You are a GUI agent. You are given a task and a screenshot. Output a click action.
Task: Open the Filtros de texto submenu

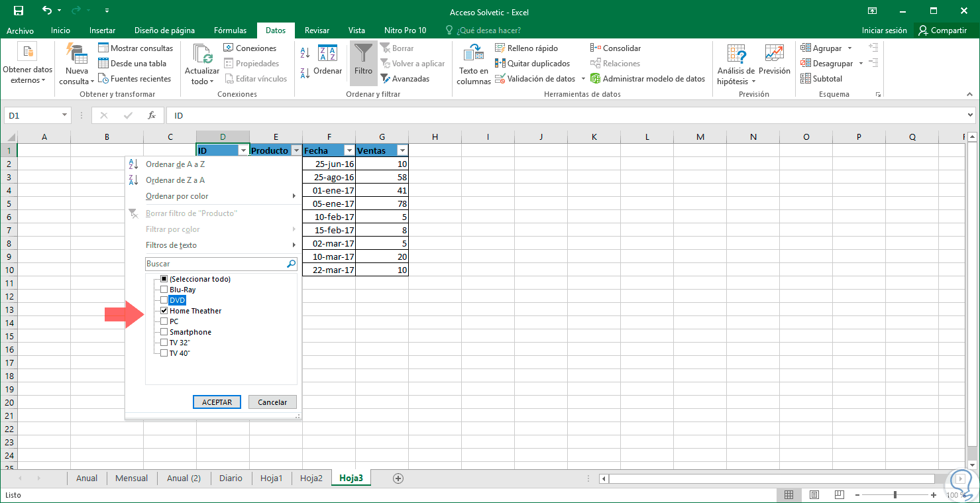click(x=212, y=245)
